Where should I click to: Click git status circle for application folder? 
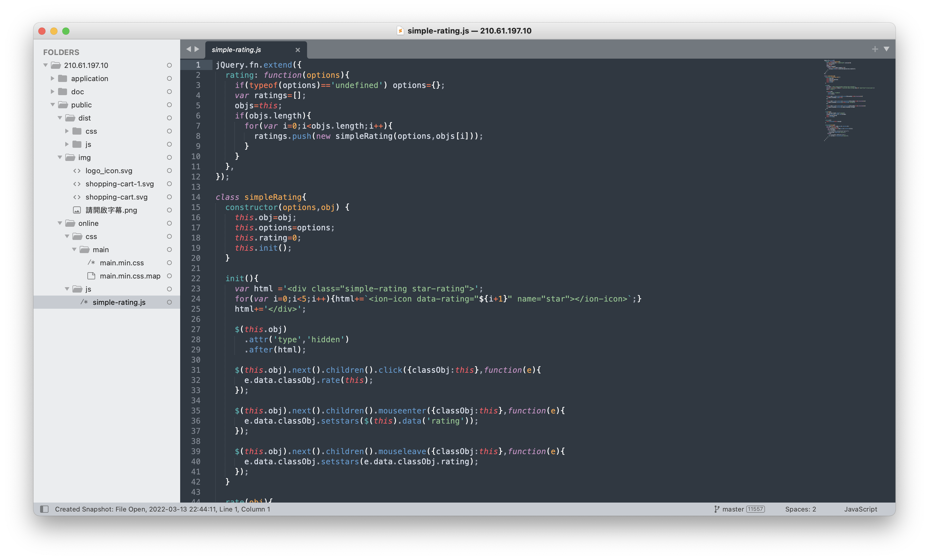(x=169, y=78)
